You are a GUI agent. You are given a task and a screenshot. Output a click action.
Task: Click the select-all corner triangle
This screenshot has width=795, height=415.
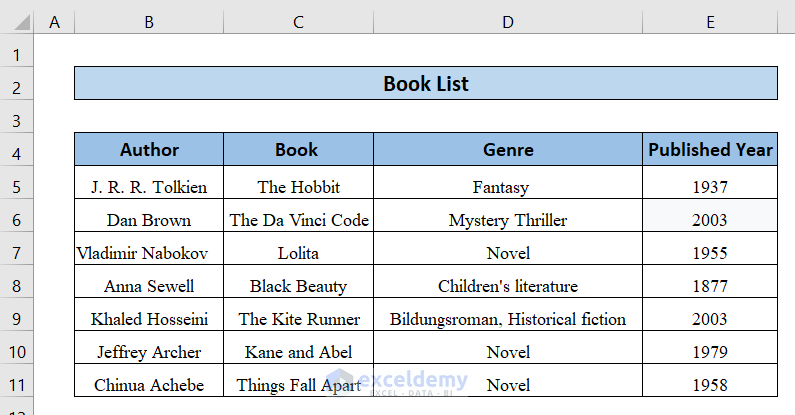tap(17, 21)
